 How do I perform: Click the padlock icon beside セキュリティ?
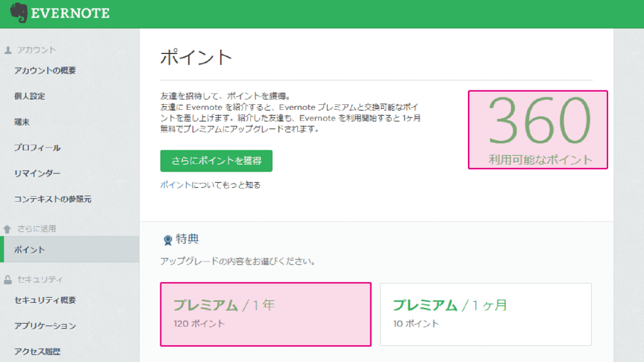[x=8, y=280]
